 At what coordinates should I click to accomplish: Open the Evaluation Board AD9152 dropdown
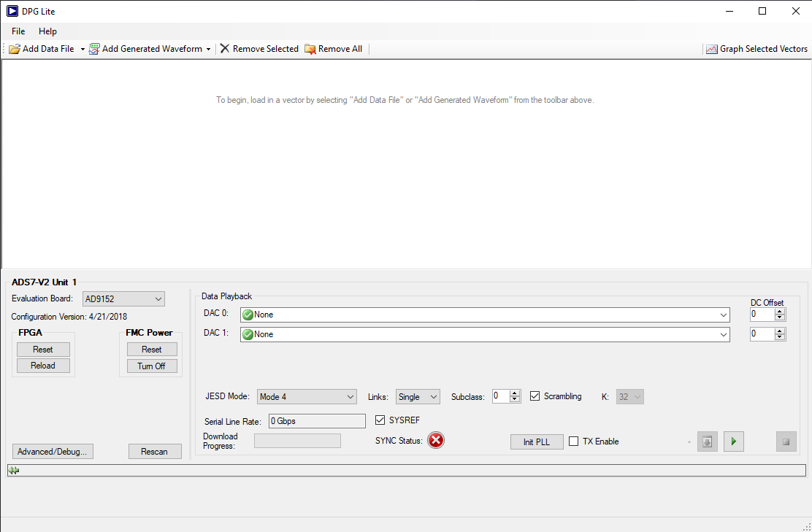[x=123, y=298]
